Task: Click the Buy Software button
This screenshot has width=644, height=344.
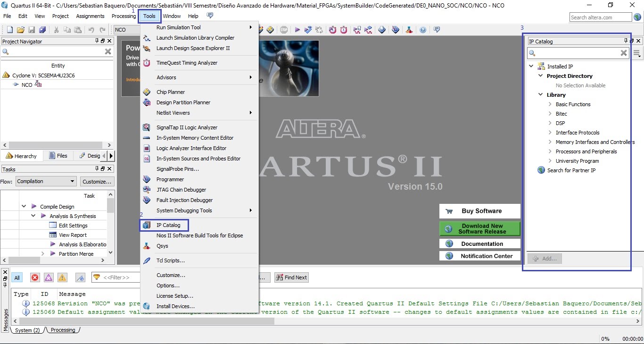Action: click(480, 211)
